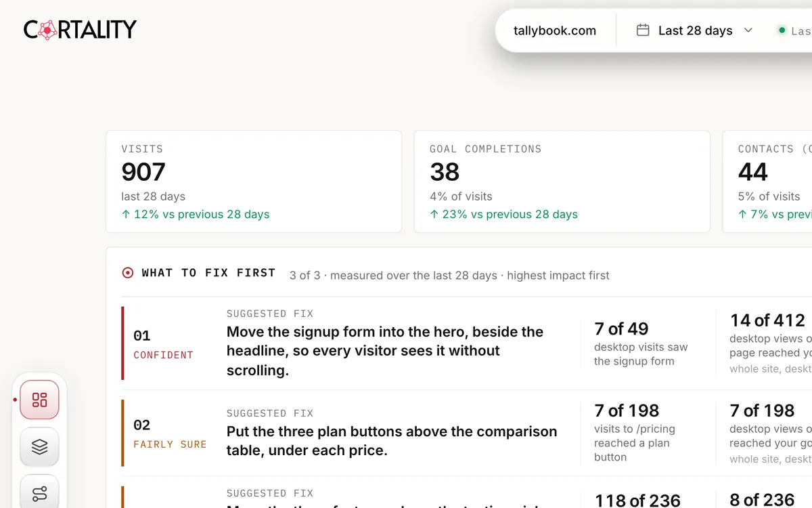
Task: Click the CONFIDENT label on fix 01
Action: (x=163, y=355)
